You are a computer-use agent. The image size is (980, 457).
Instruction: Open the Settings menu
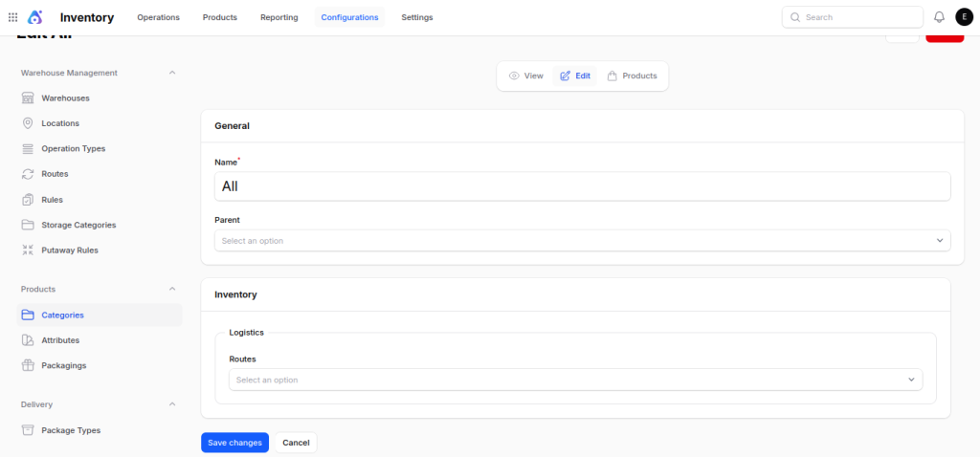[417, 17]
